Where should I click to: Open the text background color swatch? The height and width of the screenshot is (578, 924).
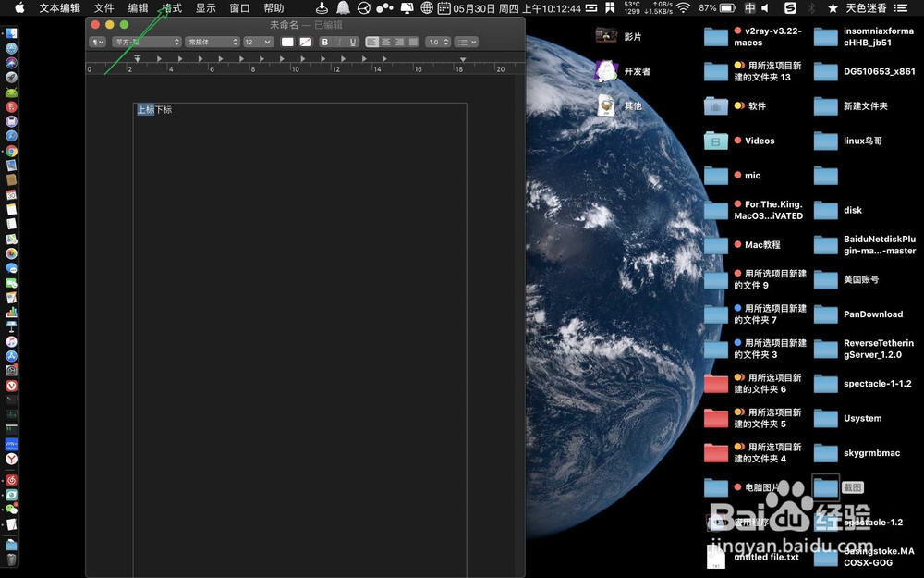305,42
